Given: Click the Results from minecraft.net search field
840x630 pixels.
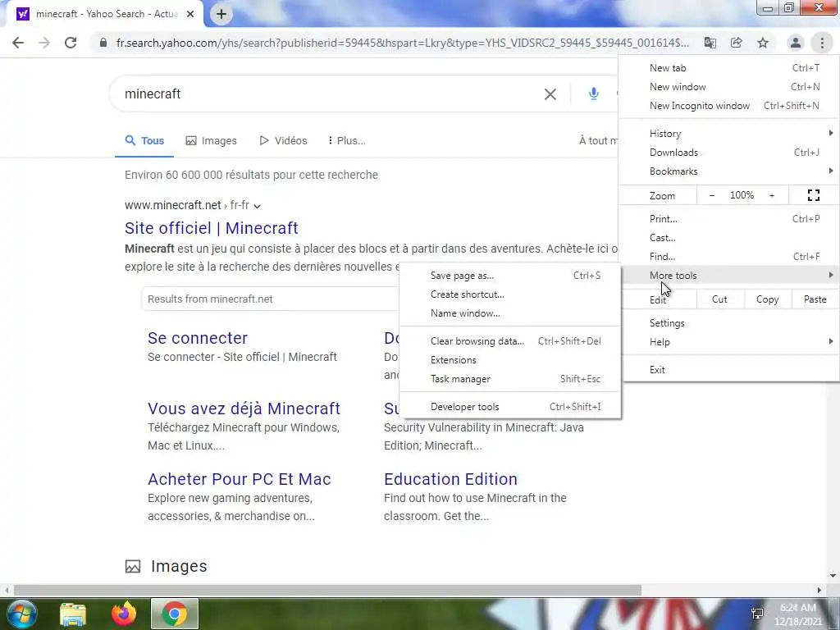Looking at the screenshot, I should (271, 299).
